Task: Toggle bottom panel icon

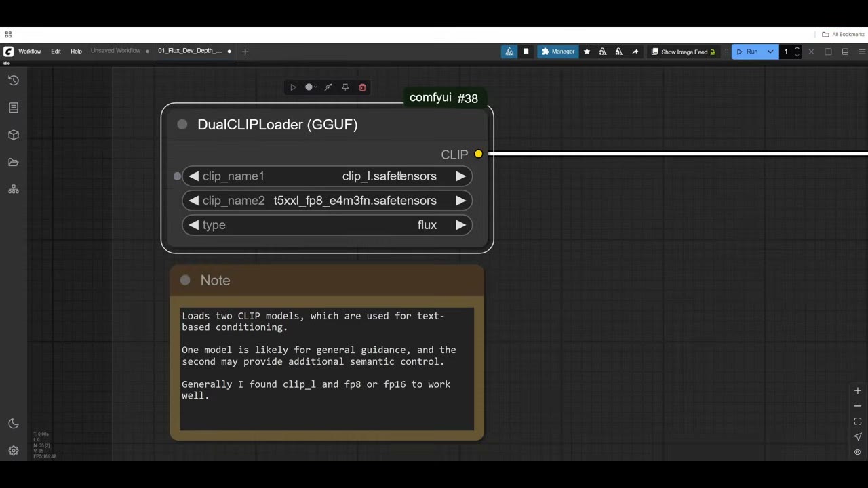Action: click(845, 52)
